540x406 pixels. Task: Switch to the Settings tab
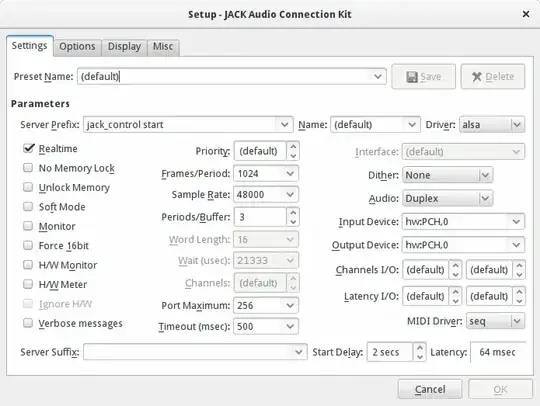point(30,46)
